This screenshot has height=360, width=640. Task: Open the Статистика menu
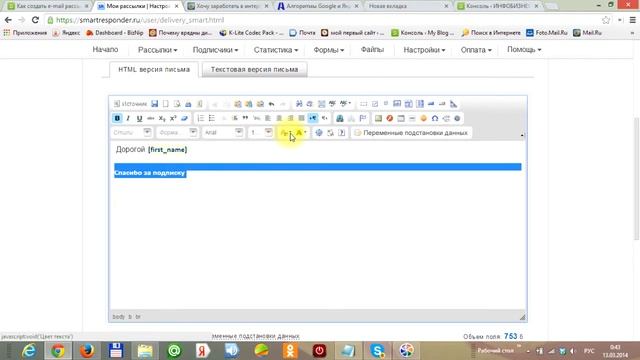(x=276, y=50)
